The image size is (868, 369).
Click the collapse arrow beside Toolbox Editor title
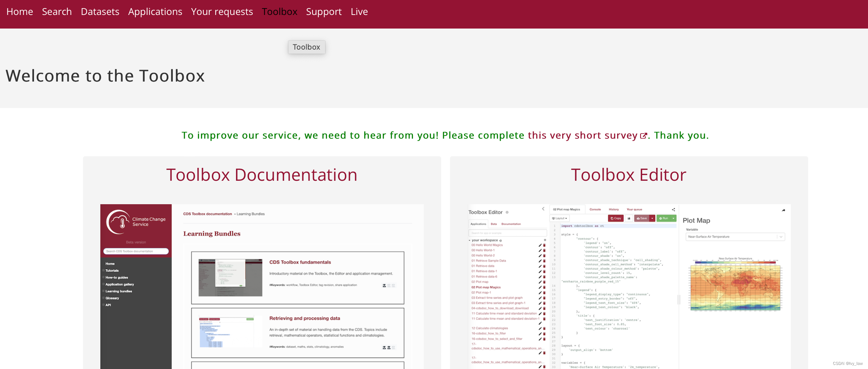click(x=543, y=209)
